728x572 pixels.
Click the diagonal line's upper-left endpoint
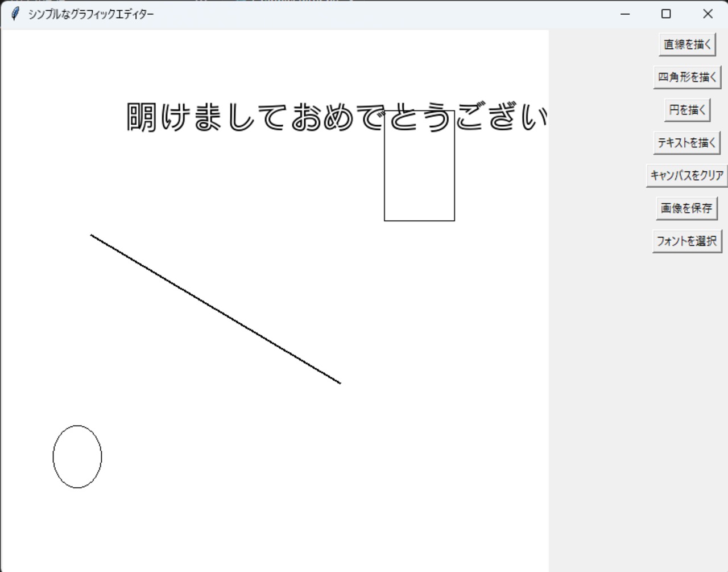pos(92,235)
